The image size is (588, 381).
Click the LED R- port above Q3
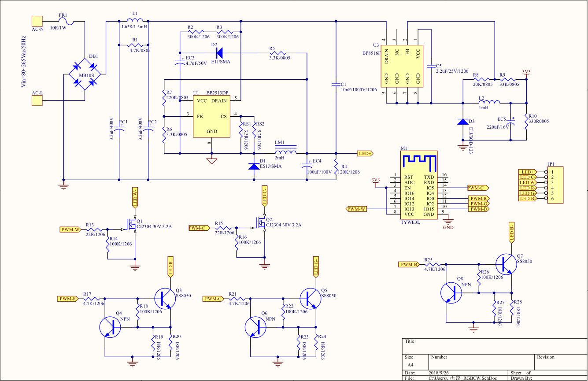point(170,266)
